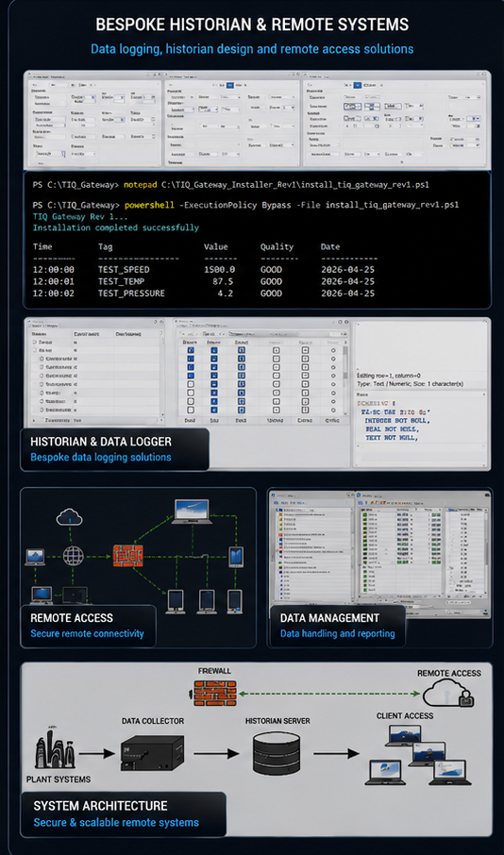The image size is (504, 855).
Task: Click the globe icon in Remote Access diagram
Action: pyautogui.click(x=73, y=556)
